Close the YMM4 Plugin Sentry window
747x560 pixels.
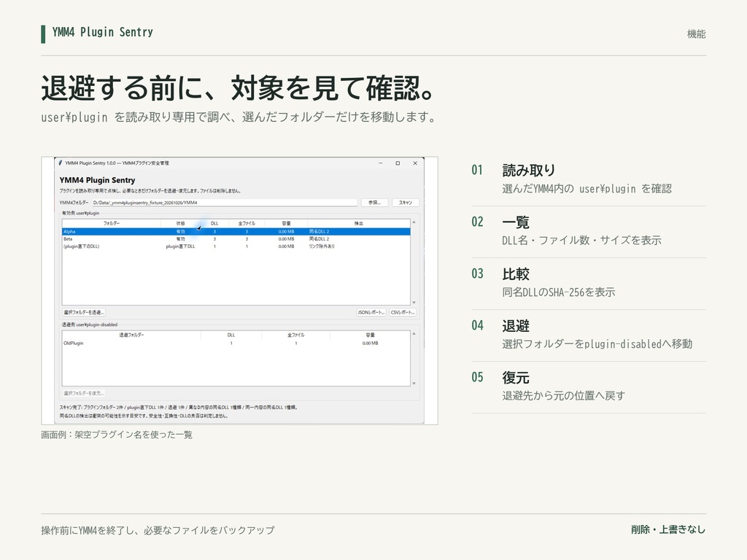coord(415,163)
